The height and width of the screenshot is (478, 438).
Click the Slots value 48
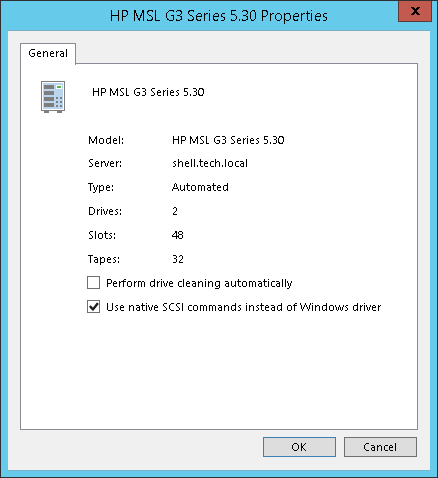[x=178, y=235]
